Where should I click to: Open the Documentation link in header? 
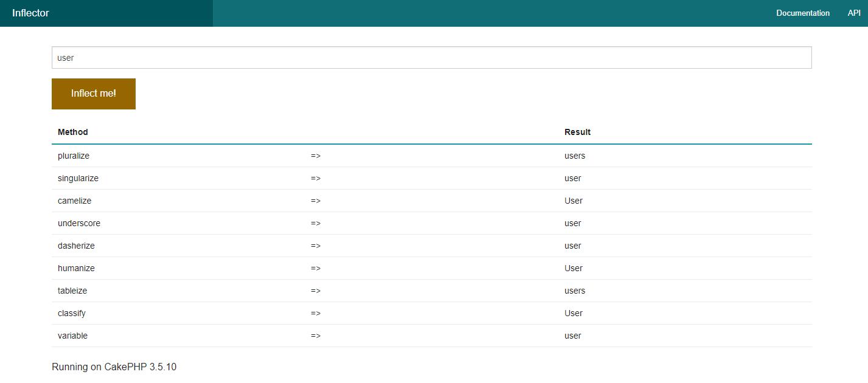point(802,13)
